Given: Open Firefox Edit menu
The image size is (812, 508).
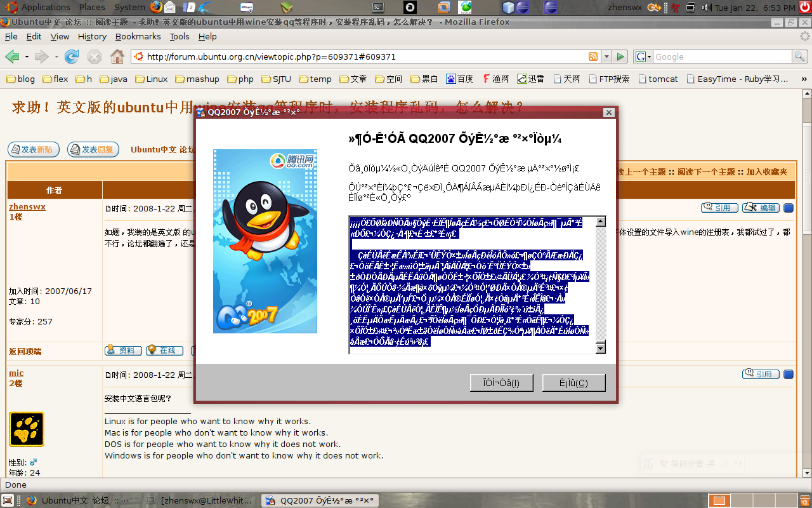Looking at the screenshot, I should pyautogui.click(x=34, y=36).
